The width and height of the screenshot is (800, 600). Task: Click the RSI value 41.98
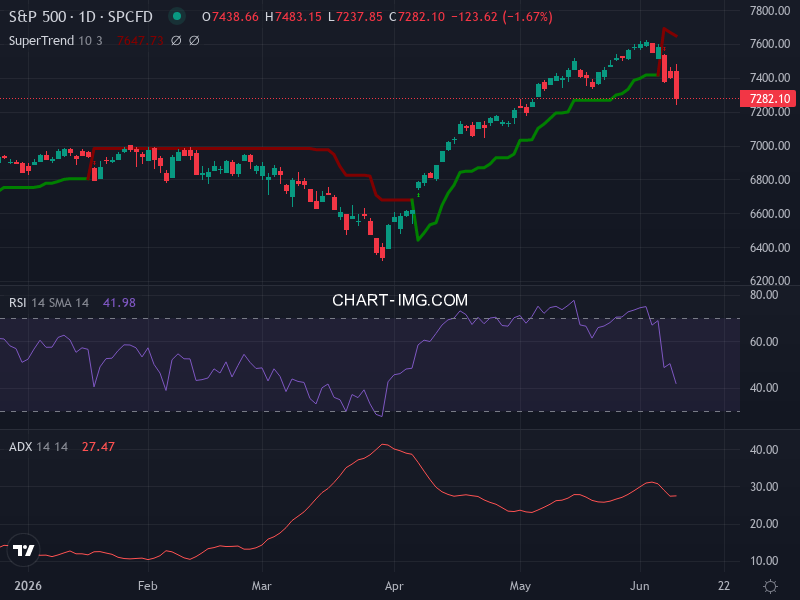pyautogui.click(x=119, y=303)
